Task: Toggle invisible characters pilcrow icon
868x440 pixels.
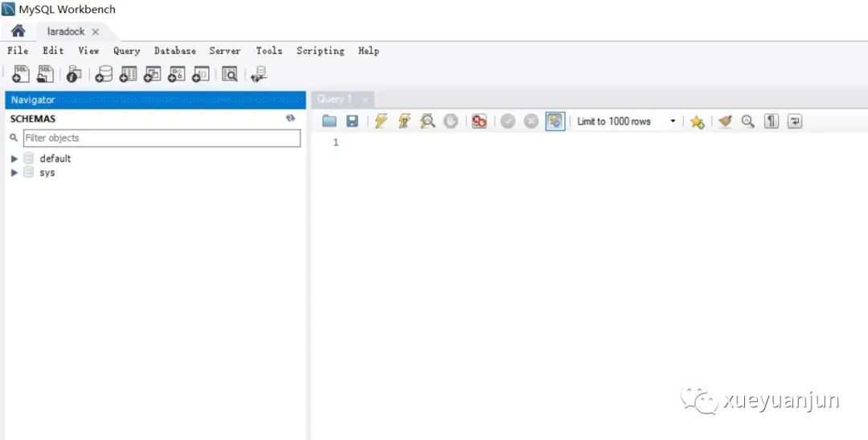Action: 771,121
